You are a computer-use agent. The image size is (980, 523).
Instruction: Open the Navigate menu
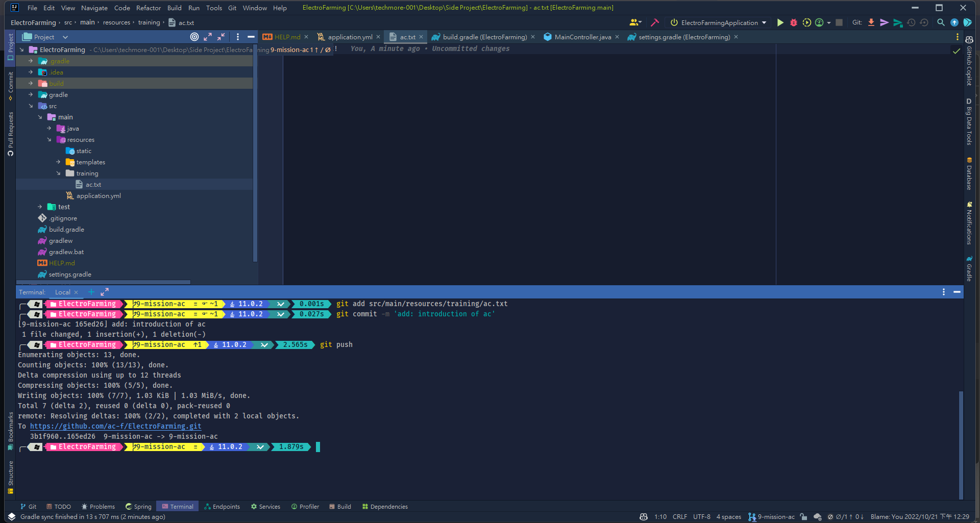point(94,8)
